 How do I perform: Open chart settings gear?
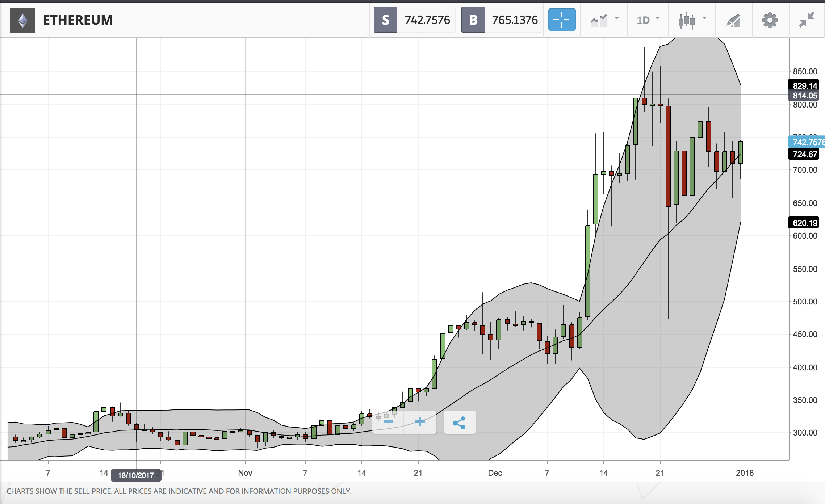click(x=770, y=20)
